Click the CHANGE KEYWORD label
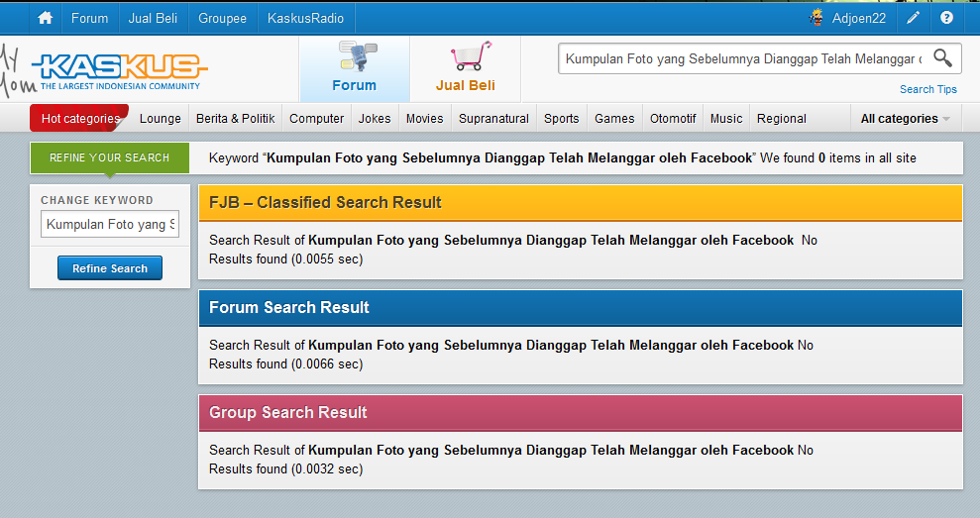The height and width of the screenshot is (518, 980). [97, 200]
